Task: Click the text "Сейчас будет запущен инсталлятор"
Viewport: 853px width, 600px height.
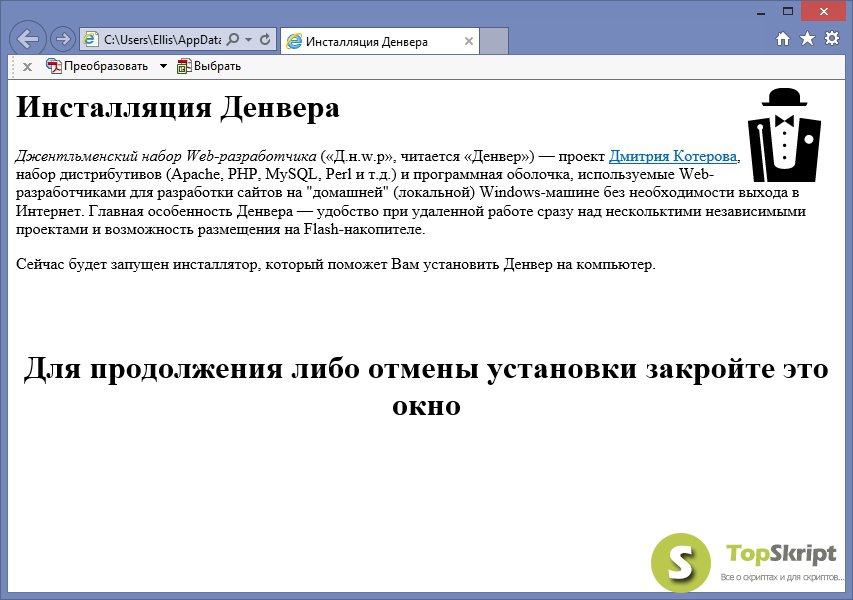Action: 138,264
